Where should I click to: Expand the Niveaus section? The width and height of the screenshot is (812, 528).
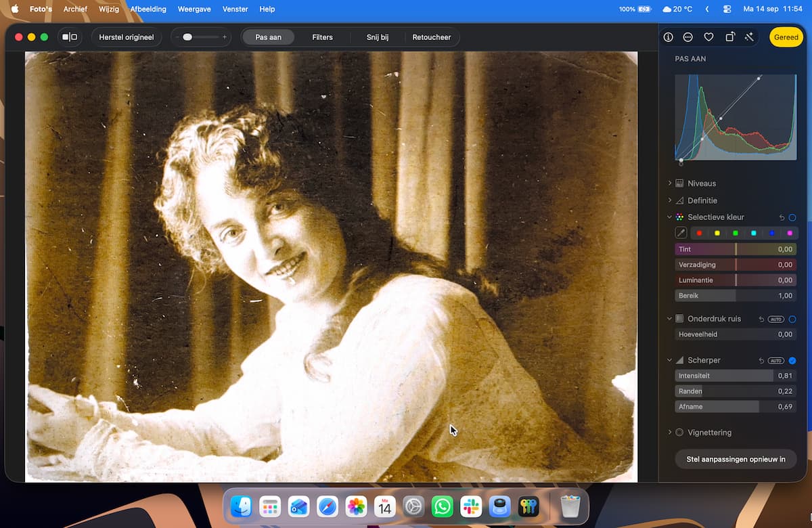701,183
